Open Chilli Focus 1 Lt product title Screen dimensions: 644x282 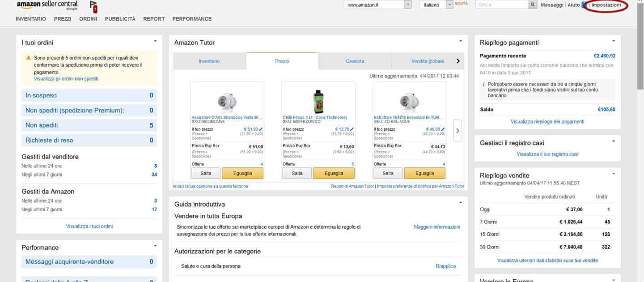[315, 117]
